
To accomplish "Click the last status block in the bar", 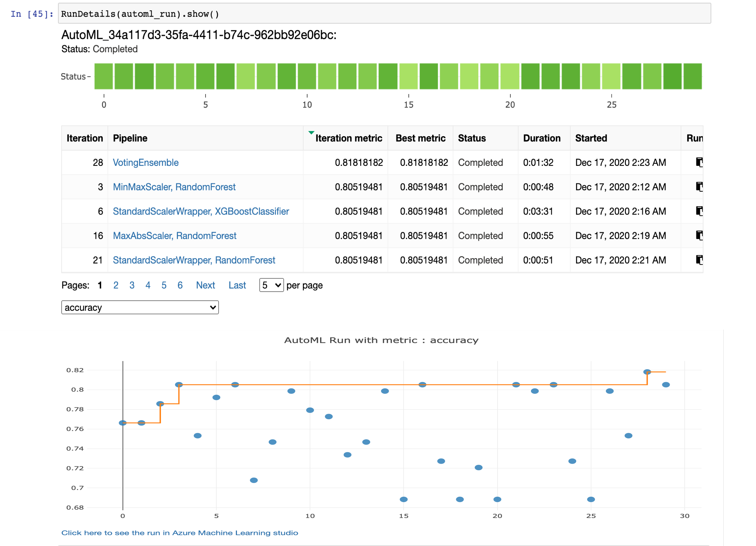I will coord(692,76).
